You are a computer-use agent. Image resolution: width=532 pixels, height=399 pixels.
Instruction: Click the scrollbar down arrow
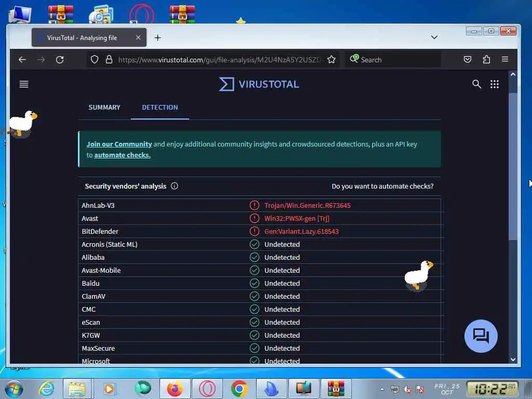(x=513, y=360)
